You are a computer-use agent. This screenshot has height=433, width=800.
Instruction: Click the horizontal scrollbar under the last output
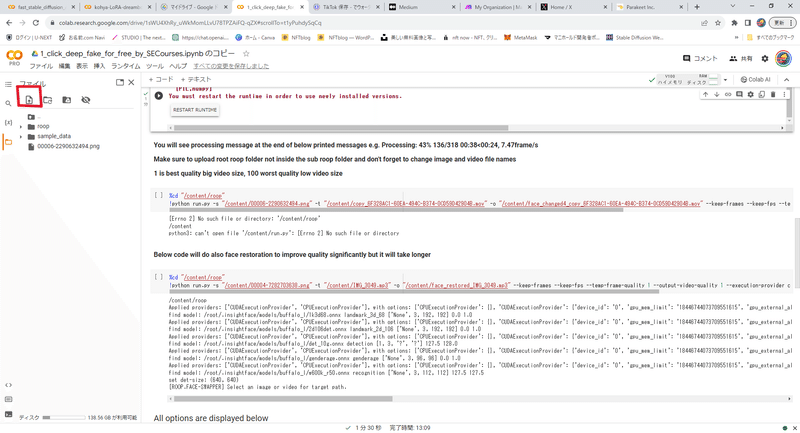click(284, 399)
